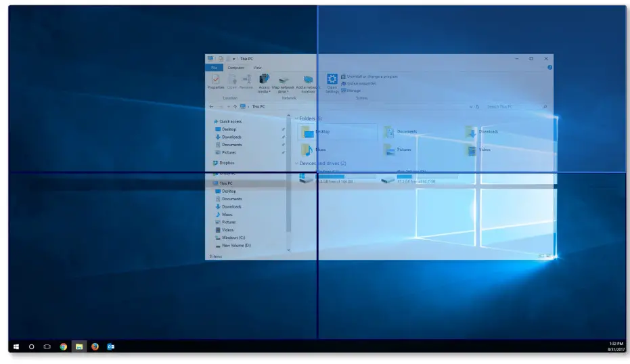Select Windows (C:) in navigation pane
This screenshot has height=364, width=630.
[230, 237]
